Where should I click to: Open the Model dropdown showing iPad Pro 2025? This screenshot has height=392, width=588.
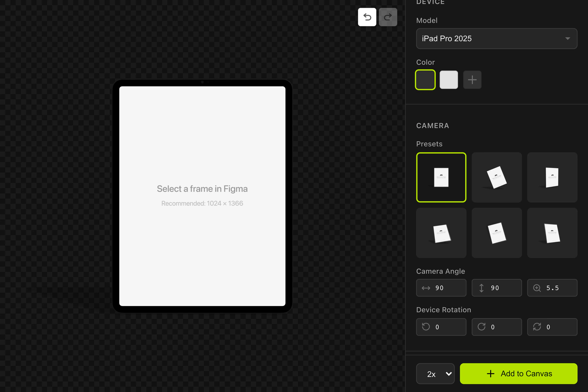496,39
